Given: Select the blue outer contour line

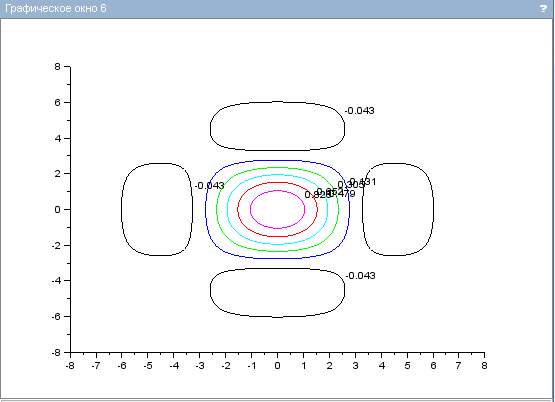Looking at the screenshot, I should (x=278, y=209).
